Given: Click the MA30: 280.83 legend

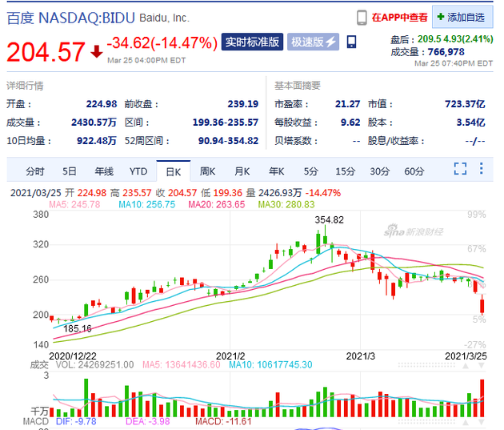Looking at the screenshot, I should tap(286, 204).
